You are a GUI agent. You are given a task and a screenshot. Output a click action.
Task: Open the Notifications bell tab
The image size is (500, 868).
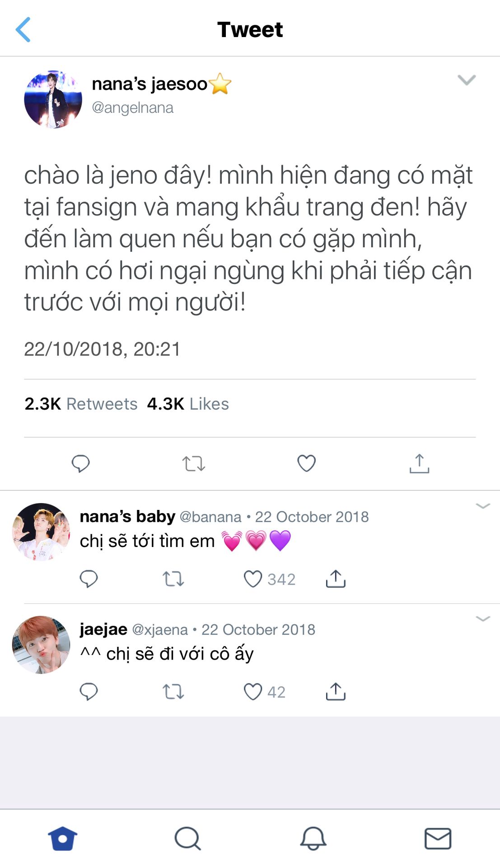tap(313, 839)
